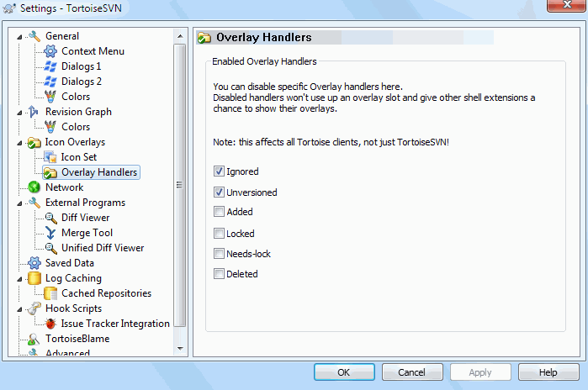The image size is (588, 390).
Task: Collapse the Revision Graph tree node
Action: coord(19,113)
